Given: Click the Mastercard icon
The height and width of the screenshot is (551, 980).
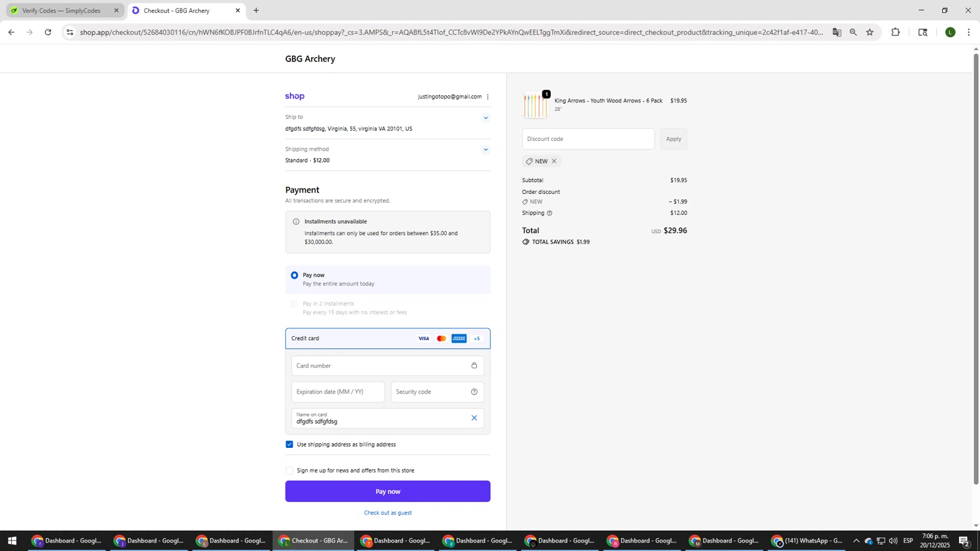Looking at the screenshot, I should point(442,339).
